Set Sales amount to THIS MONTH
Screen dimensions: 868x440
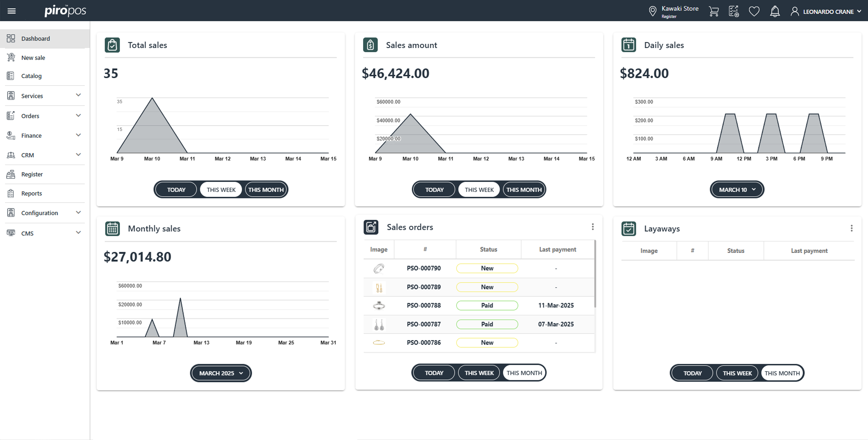[x=524, y=190]
